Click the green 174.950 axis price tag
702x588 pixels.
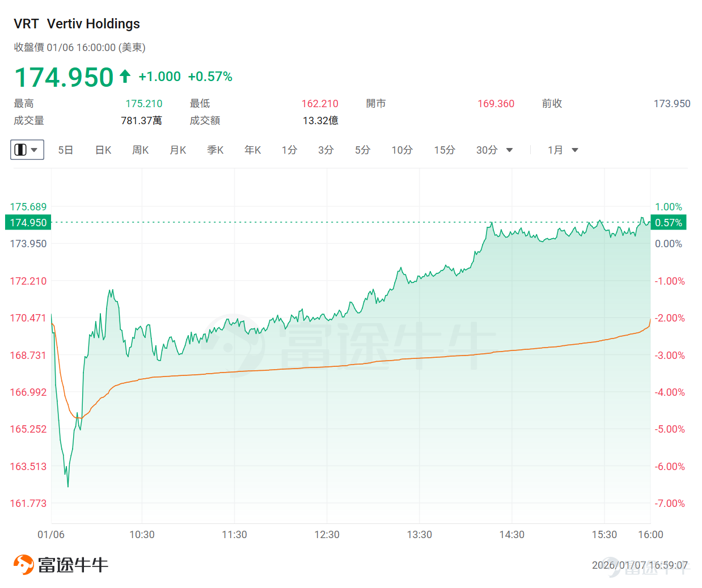click(28, 222)
